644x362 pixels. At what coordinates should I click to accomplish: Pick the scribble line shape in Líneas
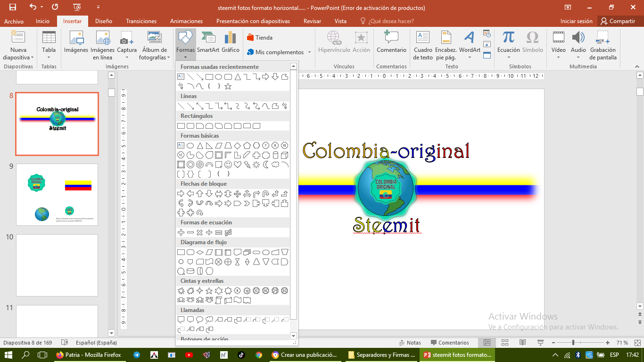coord(285,106)
